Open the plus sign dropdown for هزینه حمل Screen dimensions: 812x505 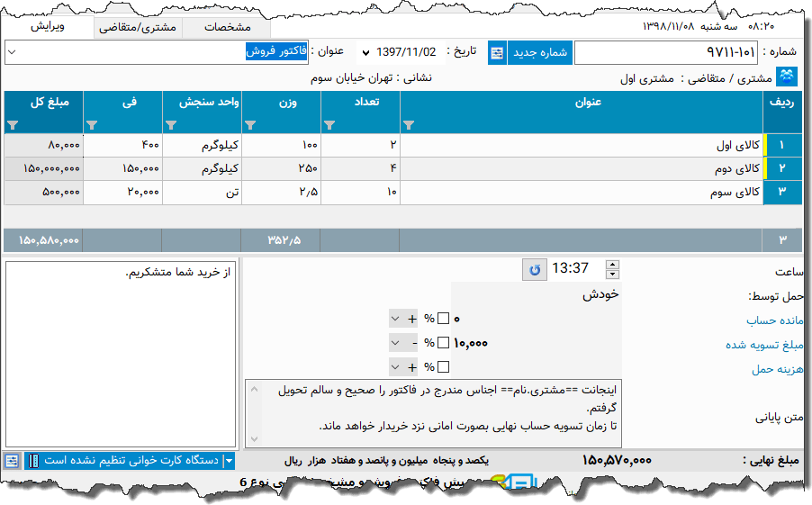tap(404, 366)
